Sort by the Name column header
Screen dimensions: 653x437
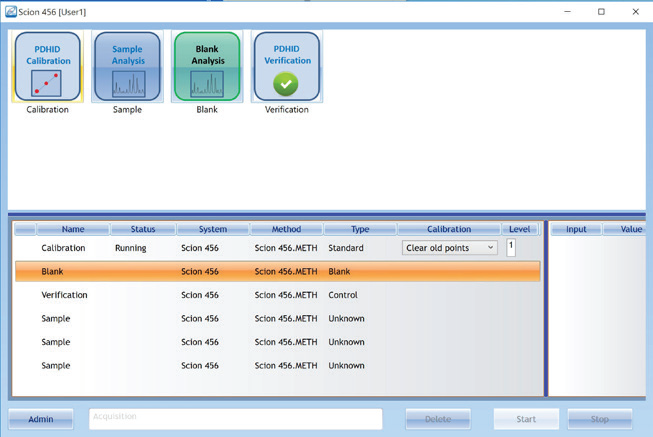click(73, 229)
